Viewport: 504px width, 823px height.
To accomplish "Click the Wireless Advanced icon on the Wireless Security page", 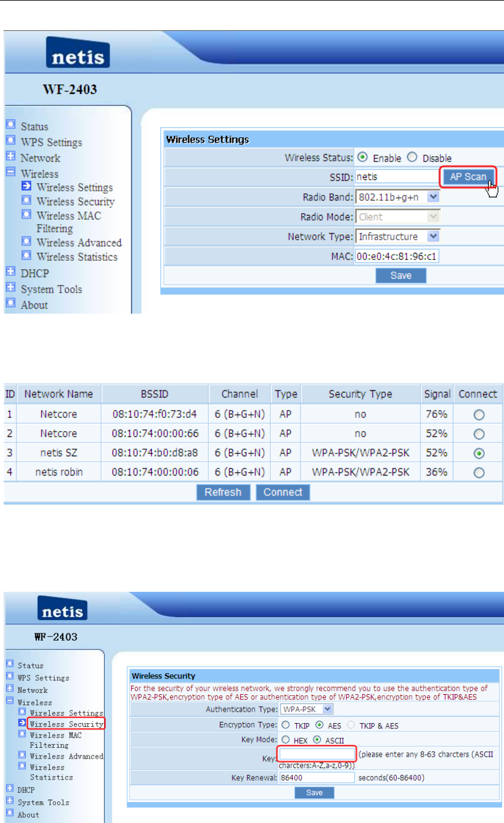I will coord(23,756).
